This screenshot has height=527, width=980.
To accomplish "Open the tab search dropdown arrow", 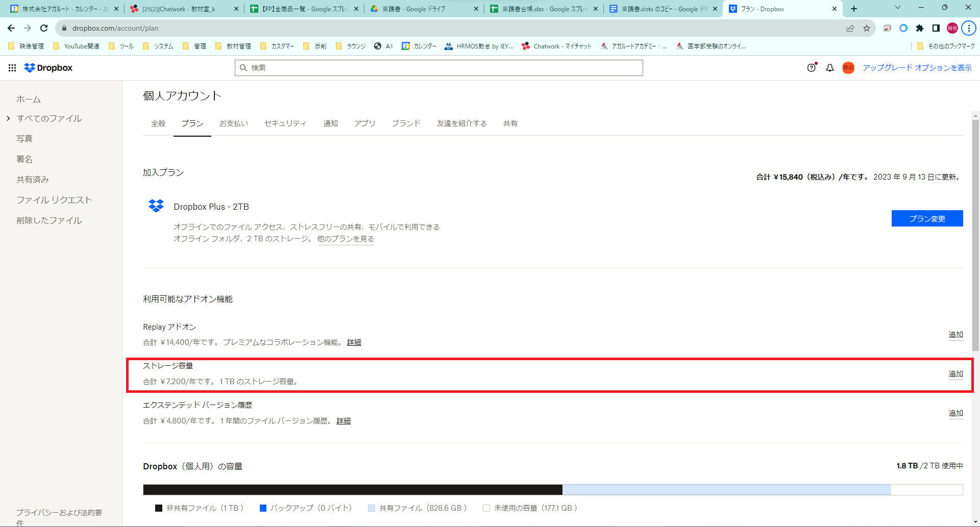I will pos(898,8).
